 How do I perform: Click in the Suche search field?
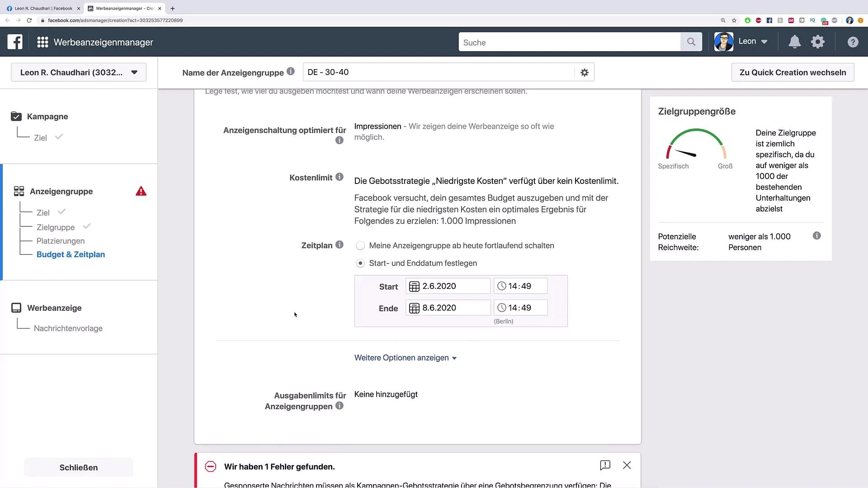(x=570, y=42)
